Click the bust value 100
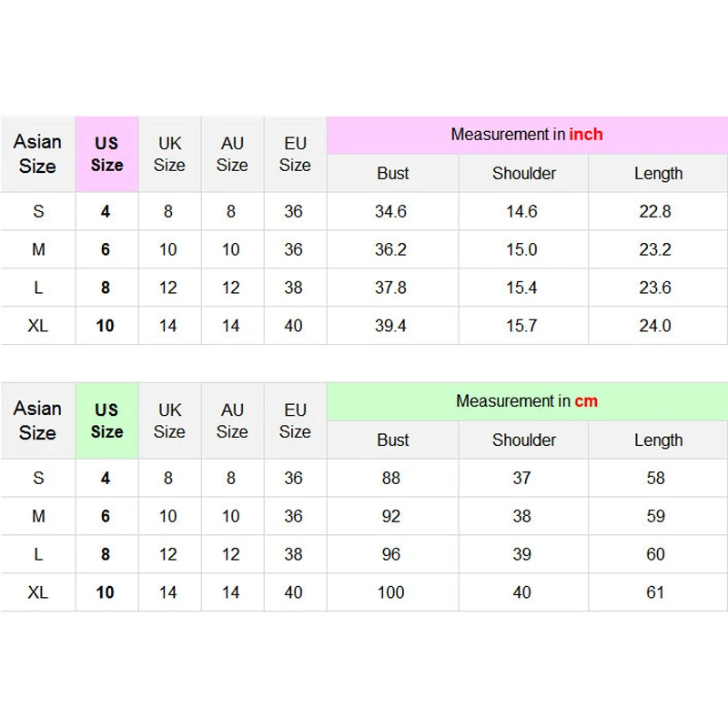This screenshot has width=728, height=728. pos(391,592)
